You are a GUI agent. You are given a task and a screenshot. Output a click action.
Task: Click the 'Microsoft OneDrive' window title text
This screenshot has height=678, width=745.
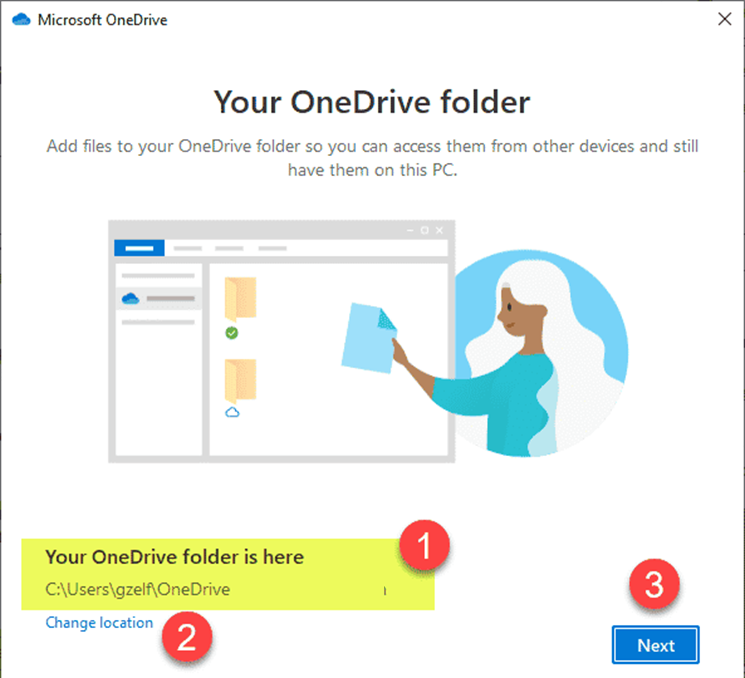pos(103,20)
